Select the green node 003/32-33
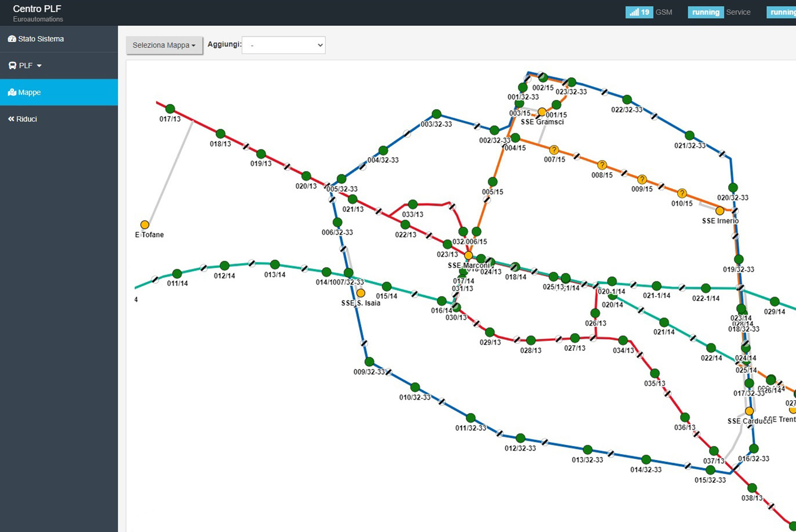 (437, 114)
